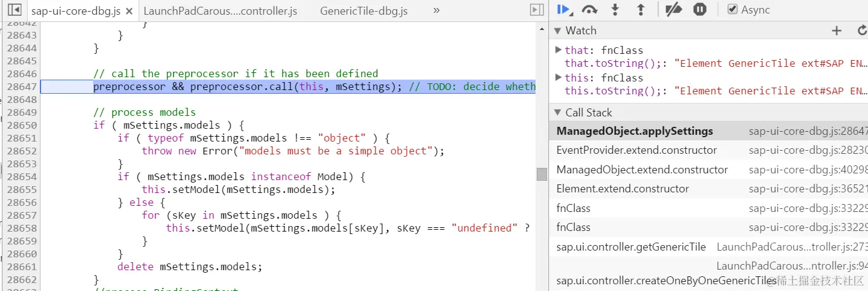Select that.toString() watch expression
The width and height of the screenshot is (868, 291).
click(x=716, y=63)
